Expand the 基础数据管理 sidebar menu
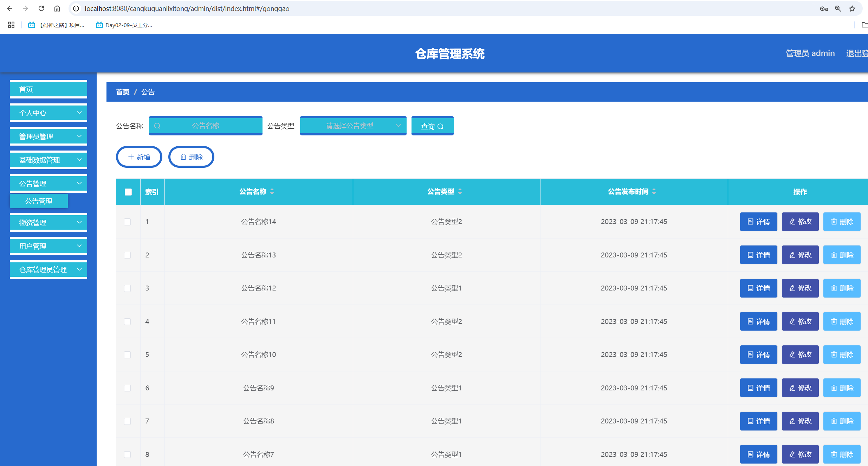This screenshot has height=466, width=868. [48, 160]
